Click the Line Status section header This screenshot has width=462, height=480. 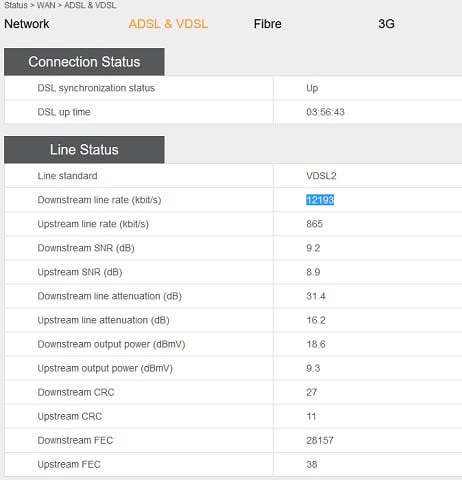coord(84,150)
